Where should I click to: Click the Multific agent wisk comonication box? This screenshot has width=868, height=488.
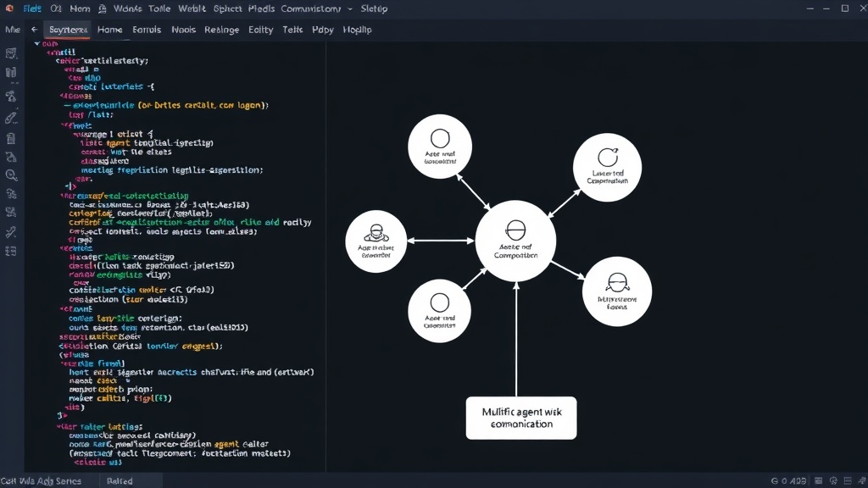(521, 418)
